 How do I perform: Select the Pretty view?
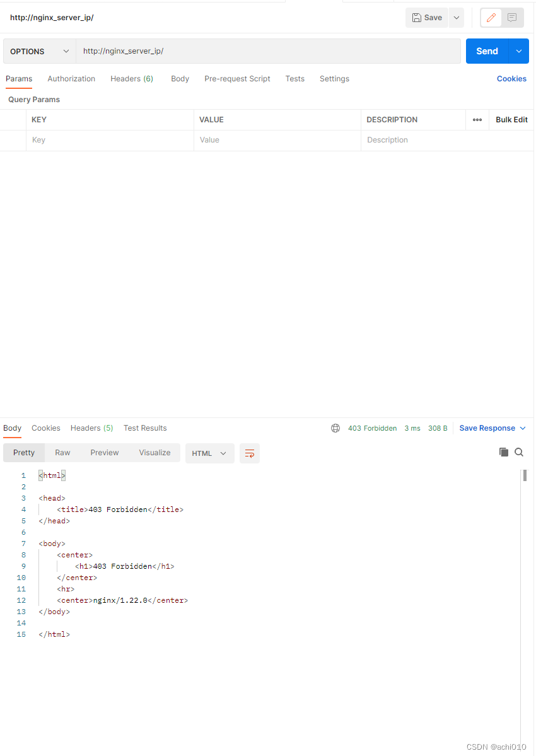24,453
